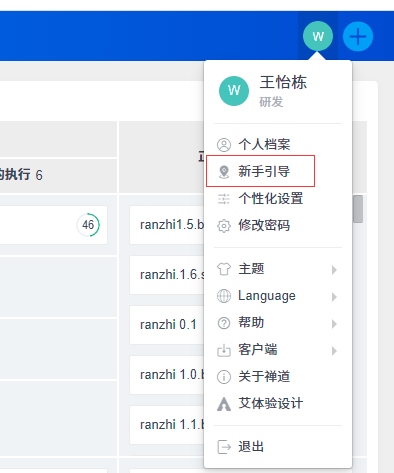Click the W avatar beside 王怡栋
Screen dimensions: 394x473
tap(234, 91)
